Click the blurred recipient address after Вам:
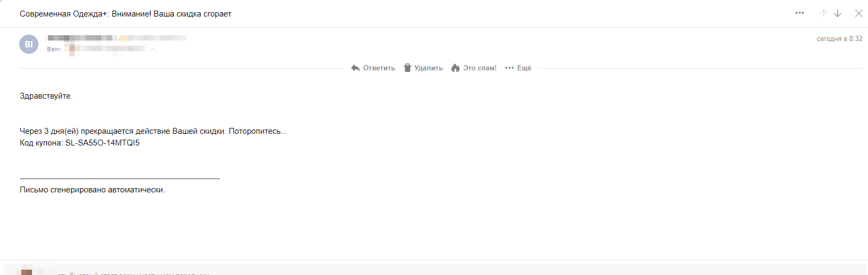Screen dimensions: 868x275 click(107, 49)
